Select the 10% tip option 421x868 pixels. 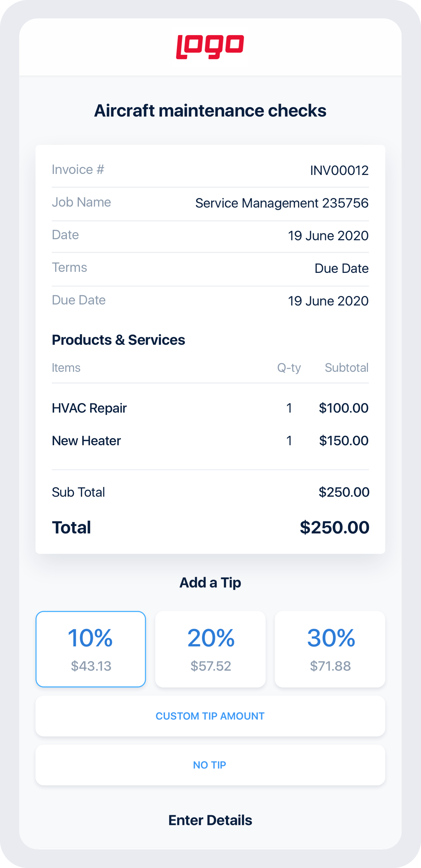pyautogui.click(x=91, y=649)
